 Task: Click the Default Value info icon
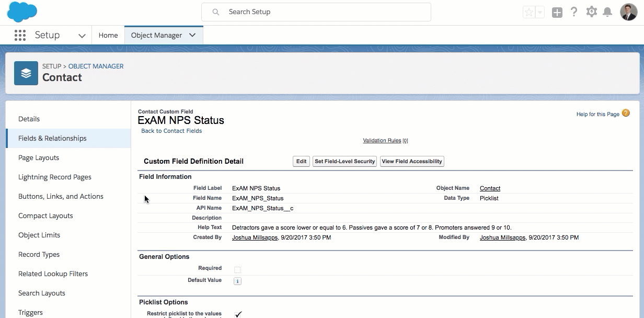click(237, 281)
